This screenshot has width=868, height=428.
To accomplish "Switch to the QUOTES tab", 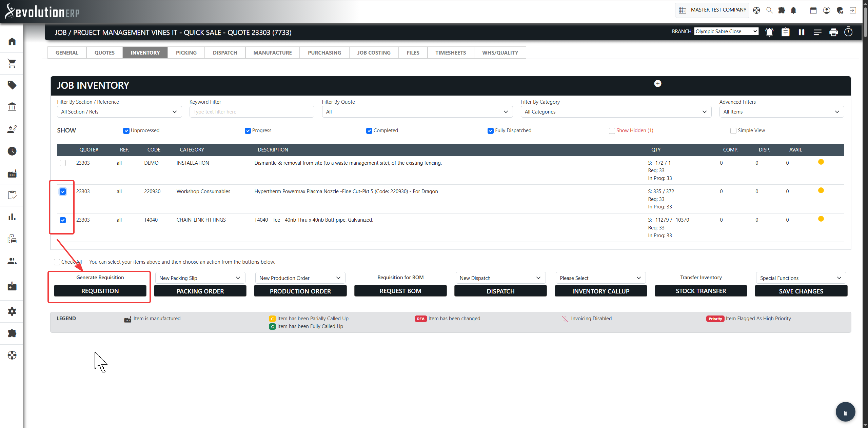I will (104, 53).
